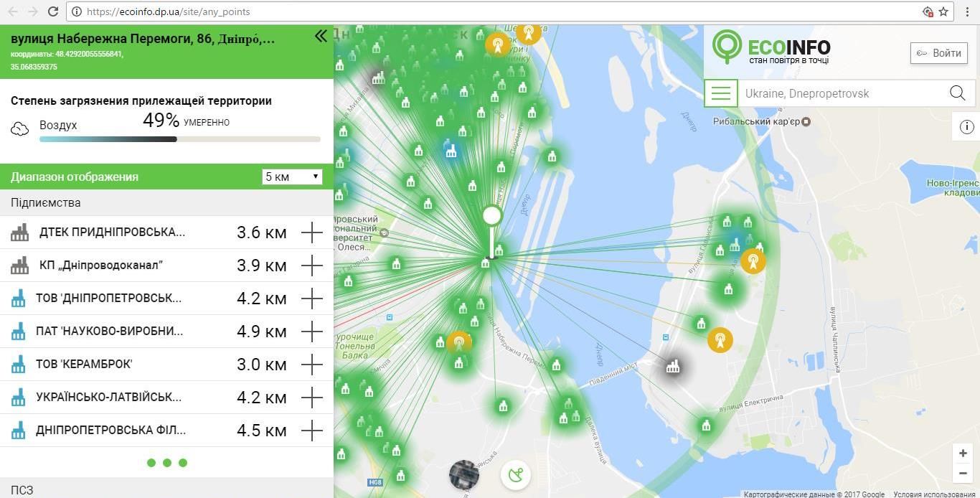Select the КП „Дніпроводоканал" row
Screen dimensions: 980x498
pyautogui.click(x=166, y=266)
